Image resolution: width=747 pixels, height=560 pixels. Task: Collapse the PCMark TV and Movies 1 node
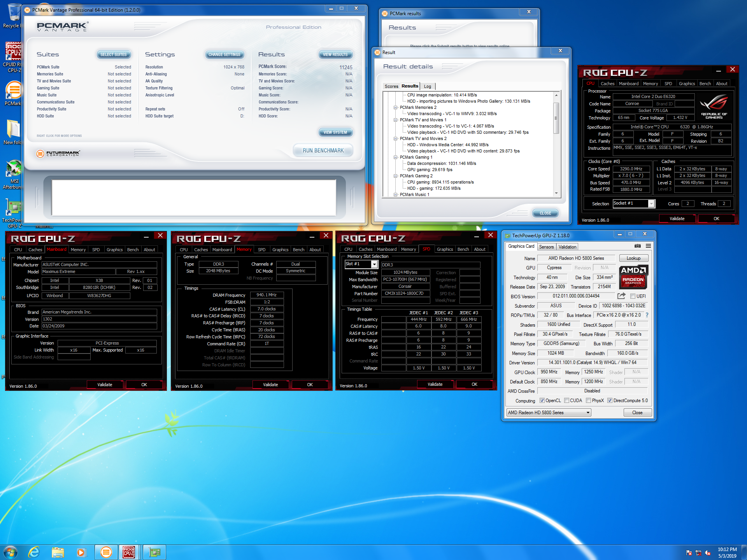tap(395, 120)
